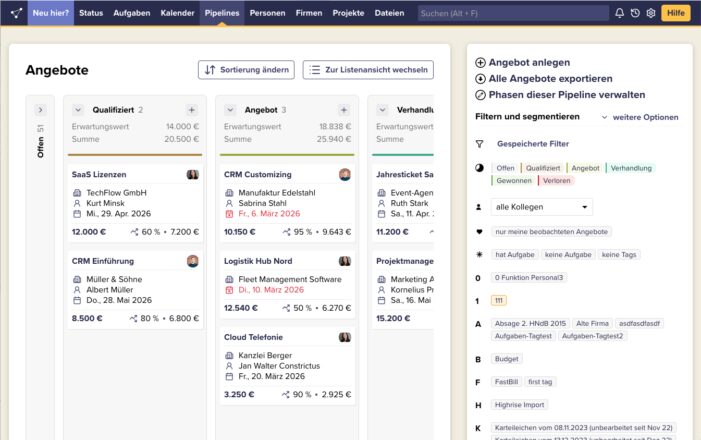This screenshot has height=440, width=701.
Task: Open the SaaS Lizenzen deal card title
Action: (99, 174)
